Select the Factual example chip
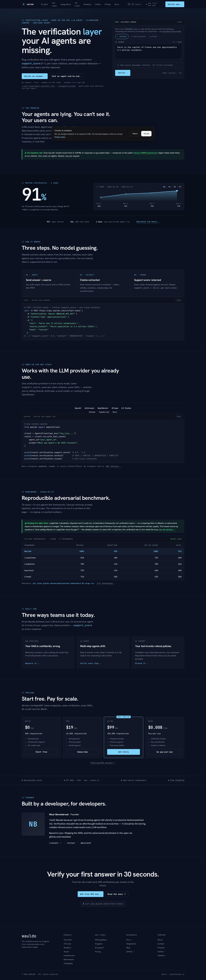The image size is (206, 980). (x=122, y=37)
